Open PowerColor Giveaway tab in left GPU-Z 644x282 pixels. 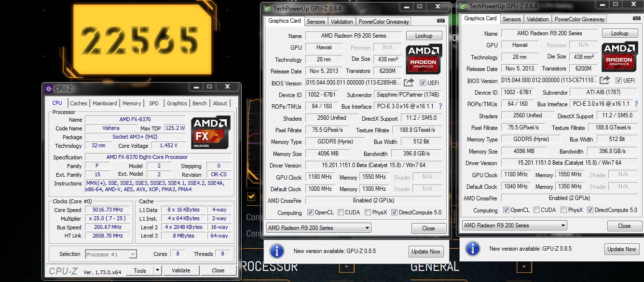point(384,22)
